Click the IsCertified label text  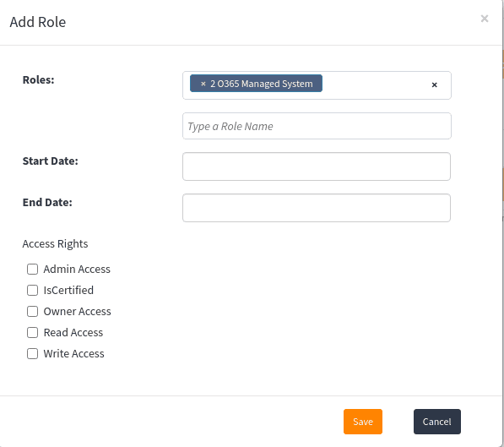68,291
